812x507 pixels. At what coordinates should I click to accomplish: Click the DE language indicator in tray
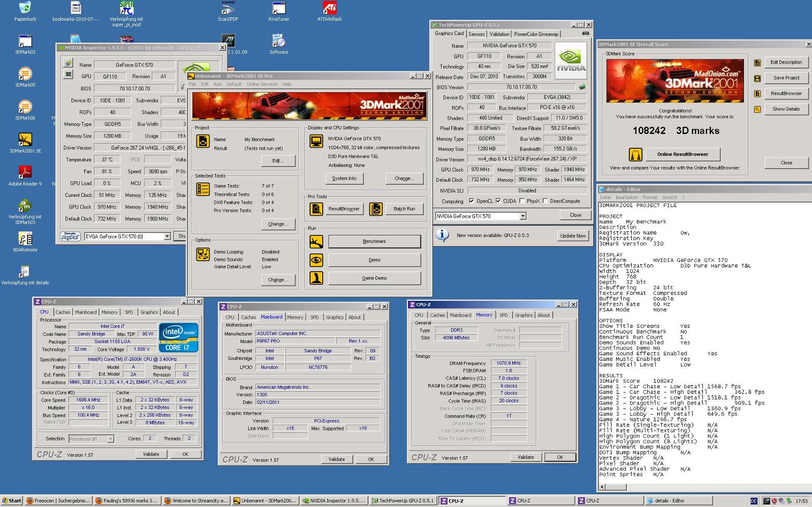pyautogui.click(x=754, y=501)
